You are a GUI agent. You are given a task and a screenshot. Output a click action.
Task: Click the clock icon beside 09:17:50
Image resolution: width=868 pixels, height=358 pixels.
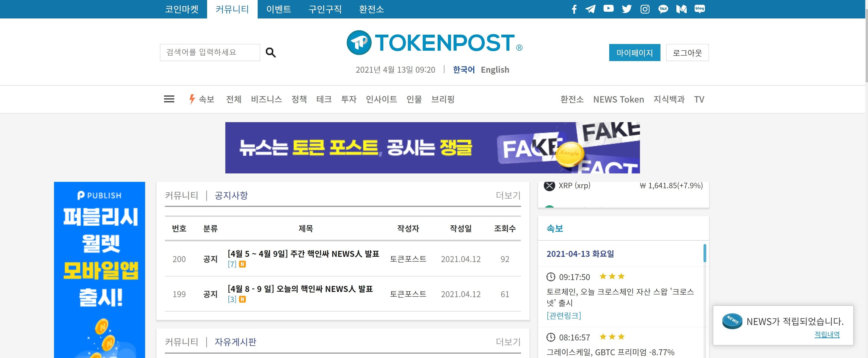551,277
